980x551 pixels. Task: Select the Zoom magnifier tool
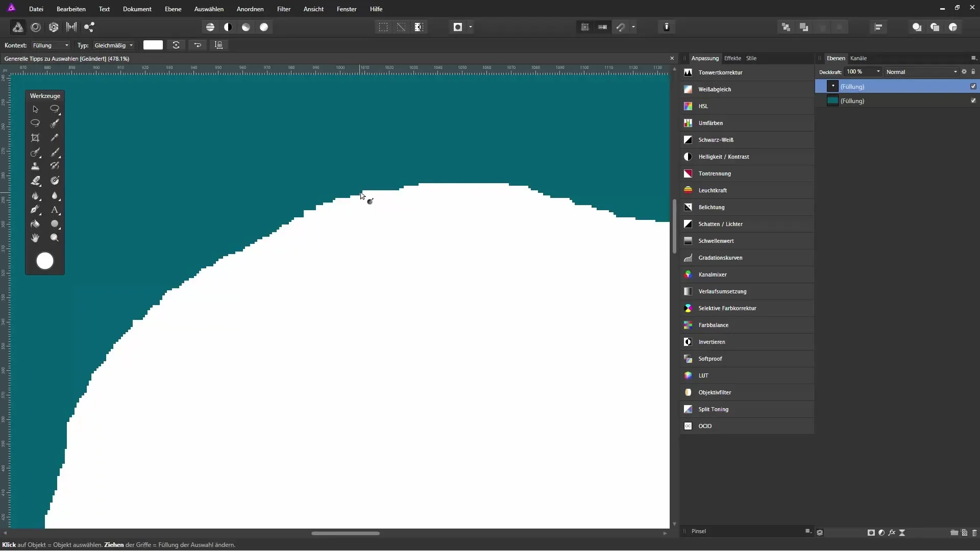55,238
